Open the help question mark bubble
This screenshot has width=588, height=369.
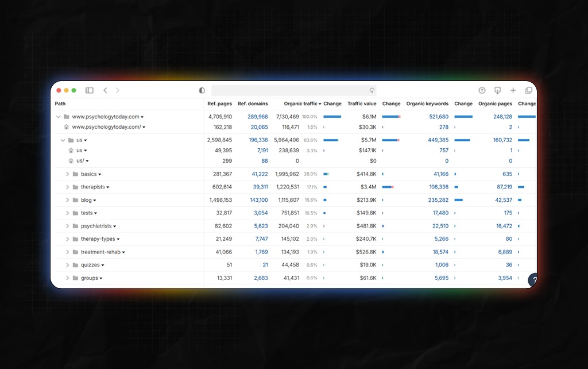[533, 280]
